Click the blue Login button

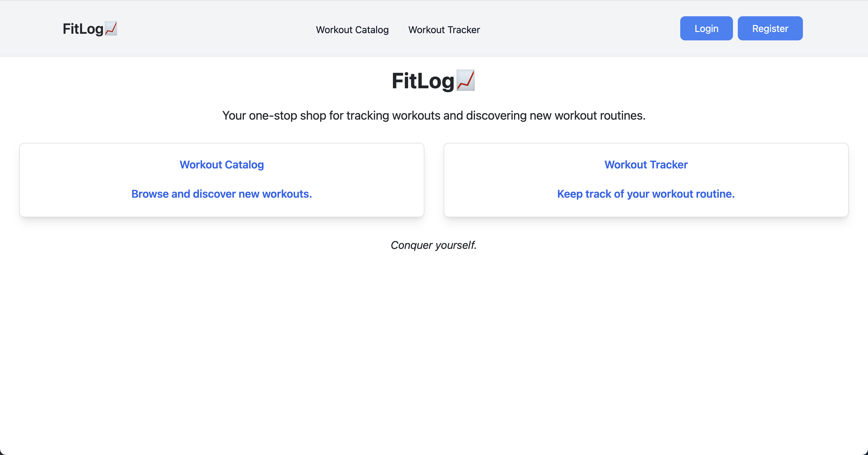point(706,28)
